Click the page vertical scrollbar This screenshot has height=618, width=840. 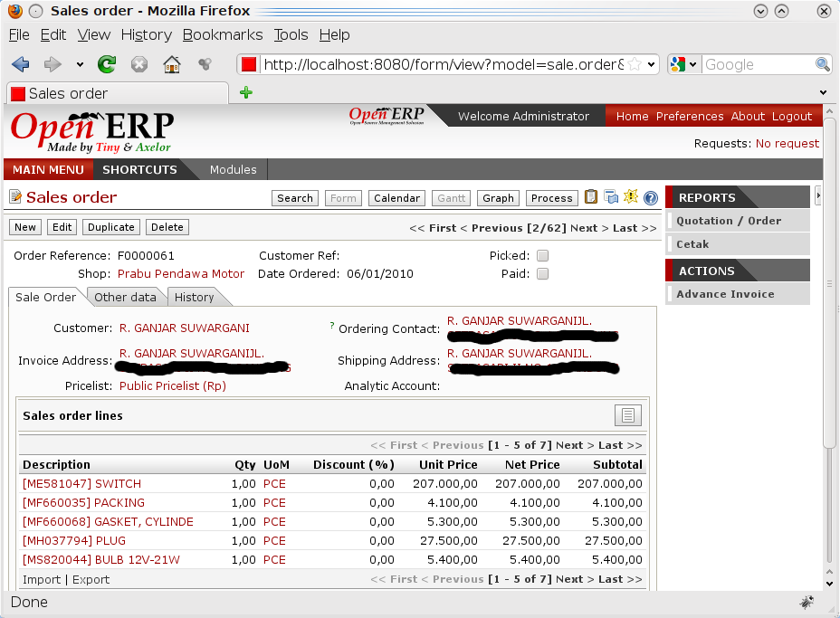pos(829,282)
